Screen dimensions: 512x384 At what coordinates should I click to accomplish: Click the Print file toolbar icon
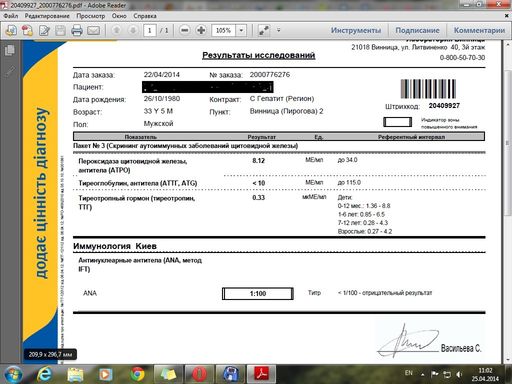[77, 31]
